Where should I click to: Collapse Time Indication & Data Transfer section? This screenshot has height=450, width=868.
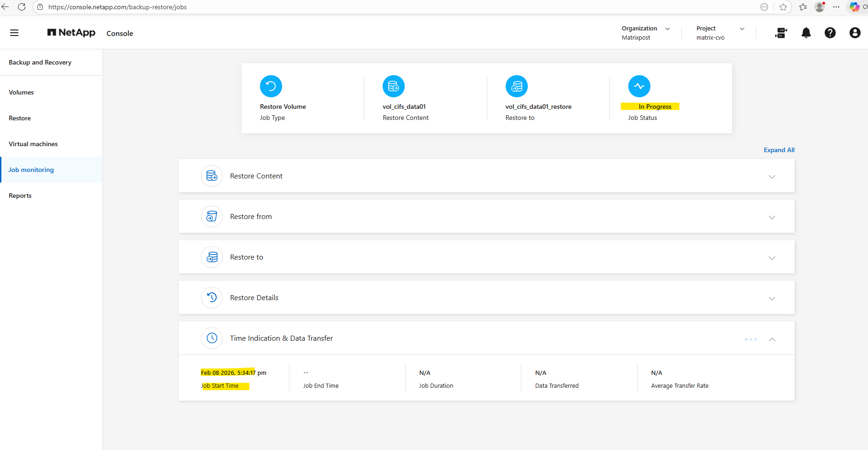[x=772, y=339]
